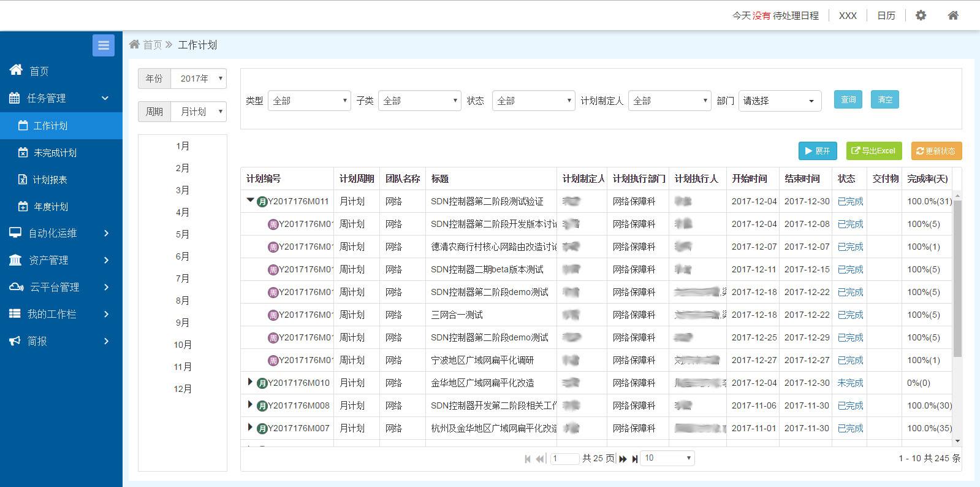Collapse the 任务管理 sidebar menu
Viewport: 980px width, 487px height.
click(x=61, y=98)
